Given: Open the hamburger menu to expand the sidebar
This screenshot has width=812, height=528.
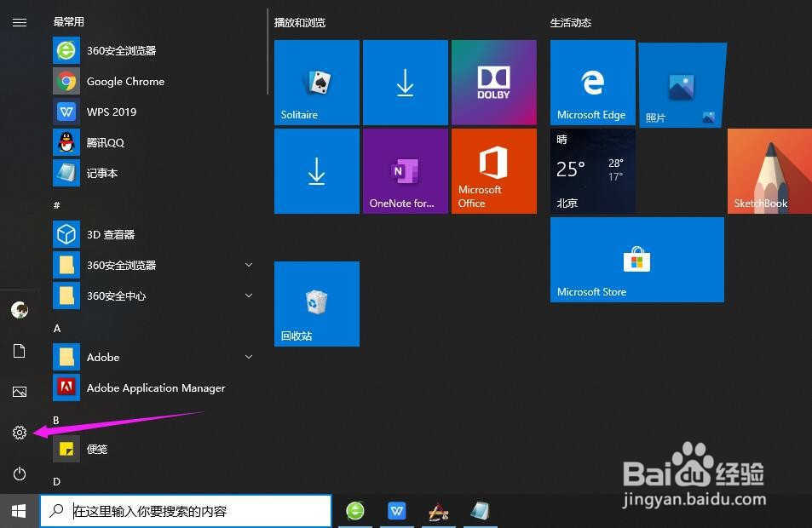Looking at the screenshot, I should point(20,23).
